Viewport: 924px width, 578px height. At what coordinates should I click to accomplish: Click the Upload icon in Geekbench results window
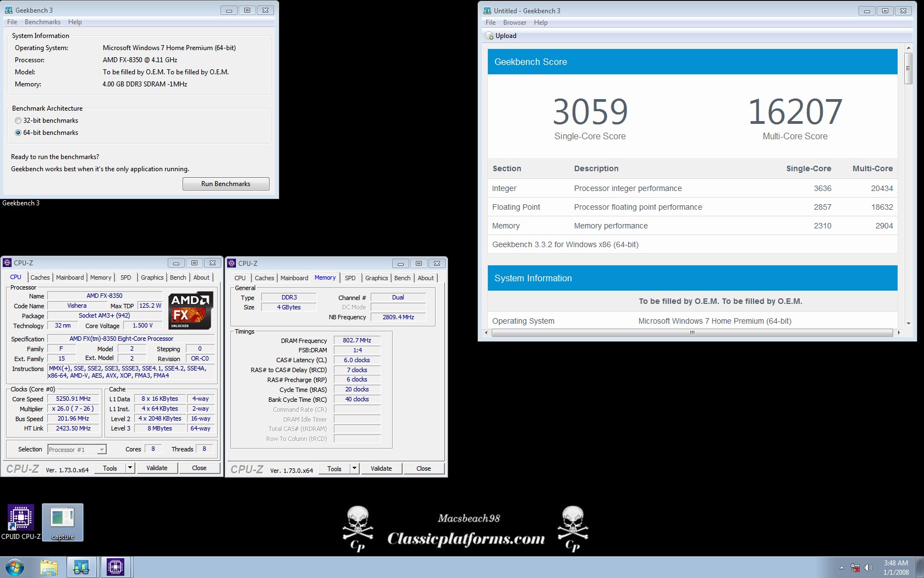[490, 36]
